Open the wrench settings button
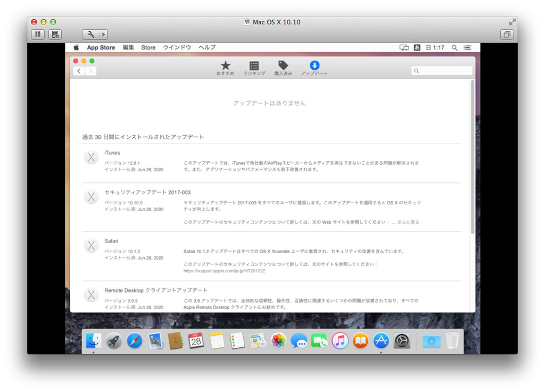This screenshot has width=545, height=392. point(90,35)
